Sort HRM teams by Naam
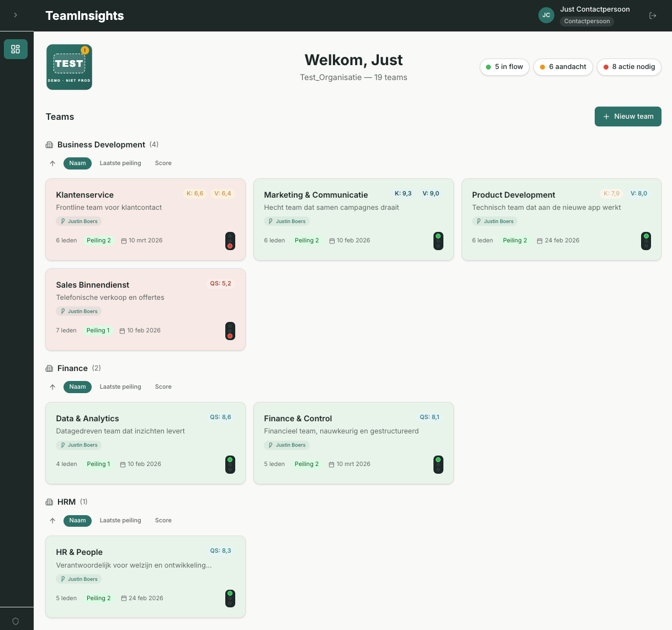This screenshot has width=672, height=630. pos(77,521)
